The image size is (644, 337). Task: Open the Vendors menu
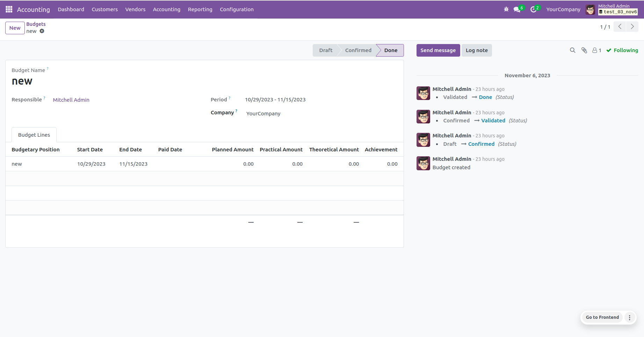135,9
